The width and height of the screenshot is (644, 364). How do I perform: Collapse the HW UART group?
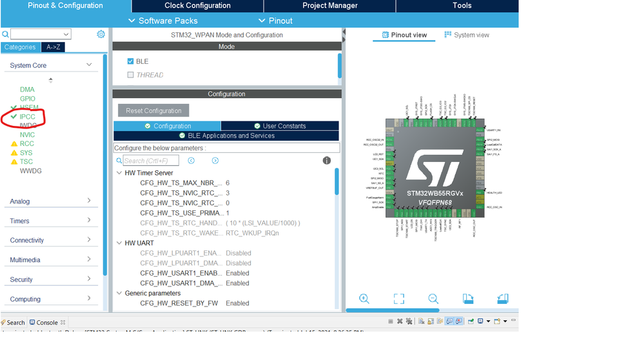click(119, 243)
